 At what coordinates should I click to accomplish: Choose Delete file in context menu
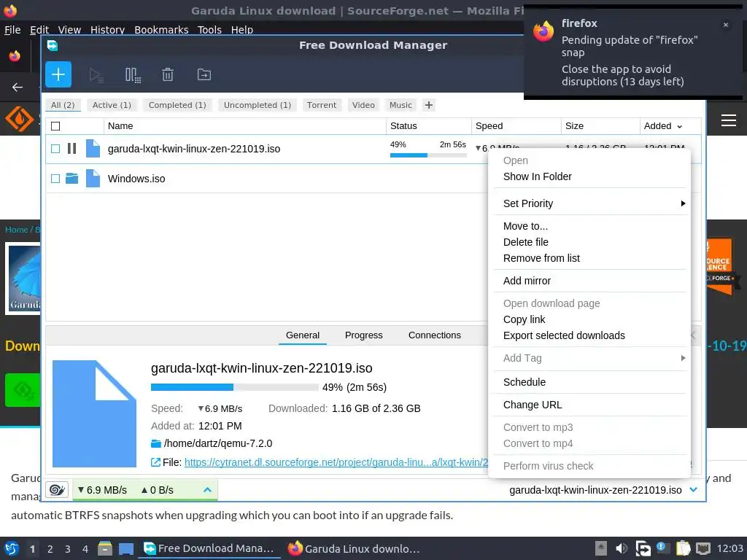tap(525, 242)
